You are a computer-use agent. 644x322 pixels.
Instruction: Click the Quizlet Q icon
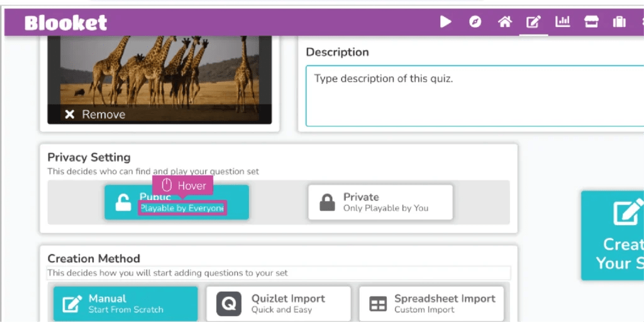pos(229,304)
